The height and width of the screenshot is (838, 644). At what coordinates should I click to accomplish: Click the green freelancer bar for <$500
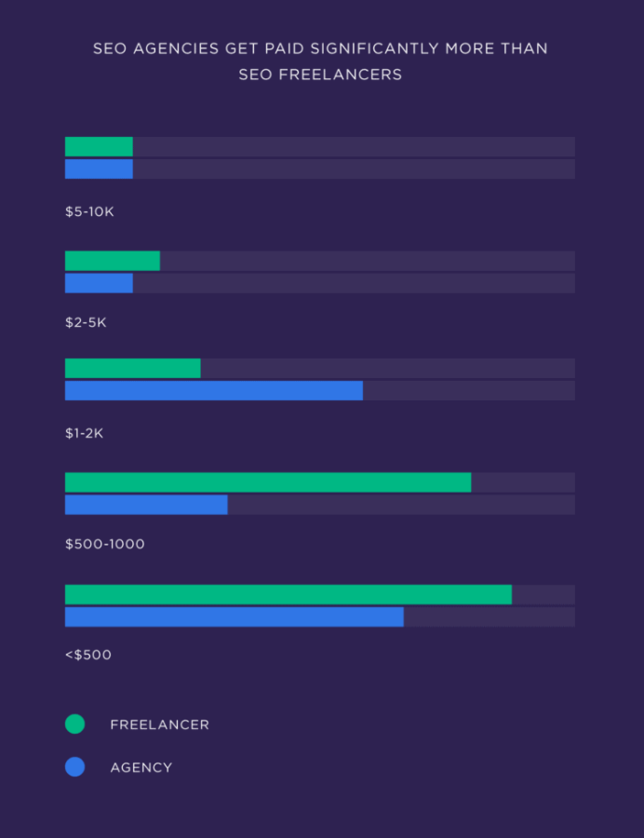tap(288, 594)
